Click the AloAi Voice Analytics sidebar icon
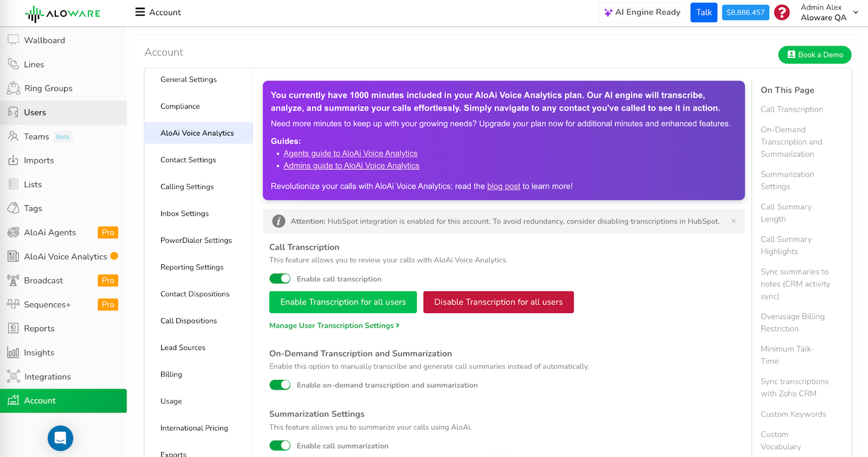 click(13, 256)
